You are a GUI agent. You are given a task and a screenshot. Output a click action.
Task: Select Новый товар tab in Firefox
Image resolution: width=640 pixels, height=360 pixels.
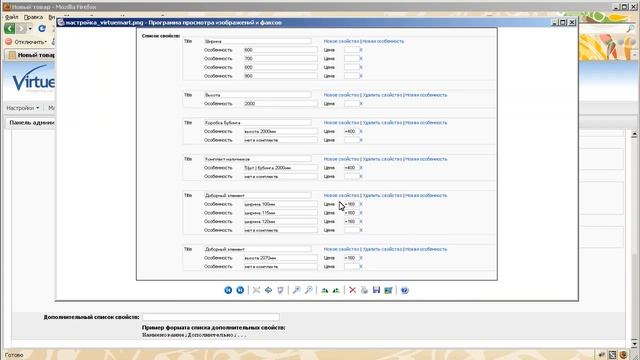coord(31,55)
